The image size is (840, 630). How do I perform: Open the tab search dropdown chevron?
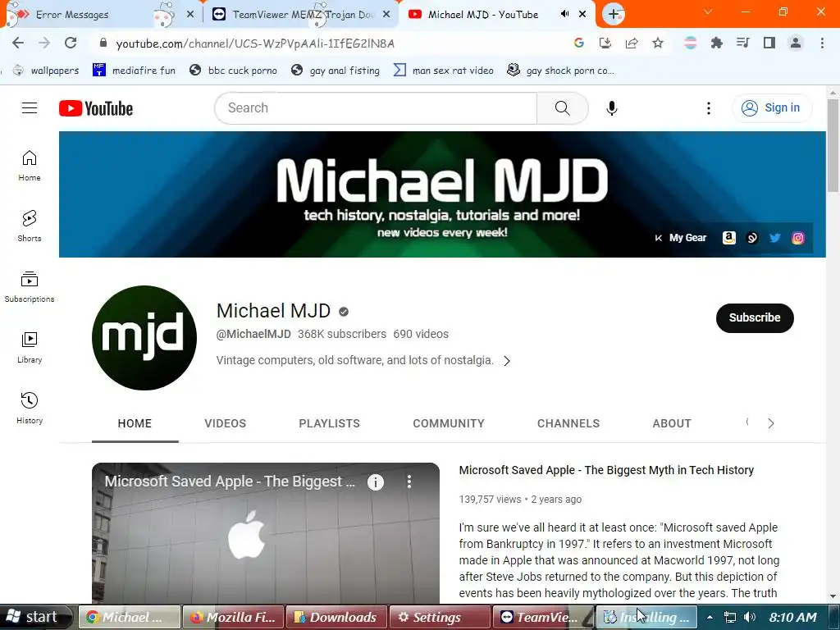[708, 11]
